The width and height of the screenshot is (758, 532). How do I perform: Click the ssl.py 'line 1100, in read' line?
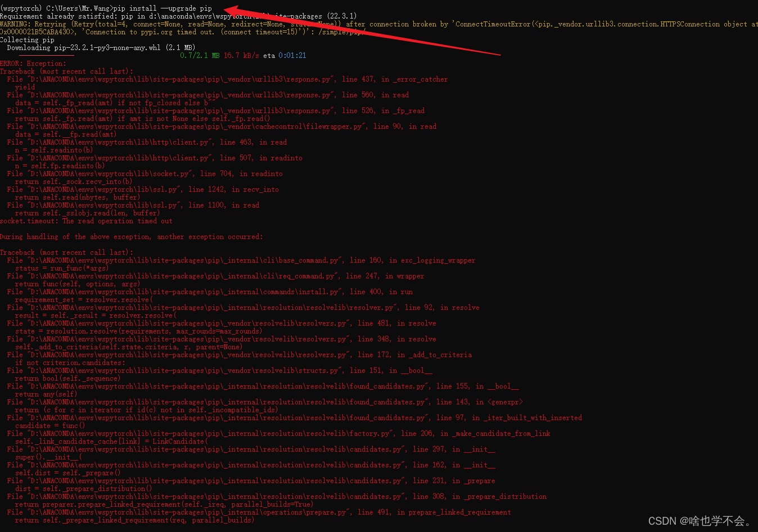point(133,205)
